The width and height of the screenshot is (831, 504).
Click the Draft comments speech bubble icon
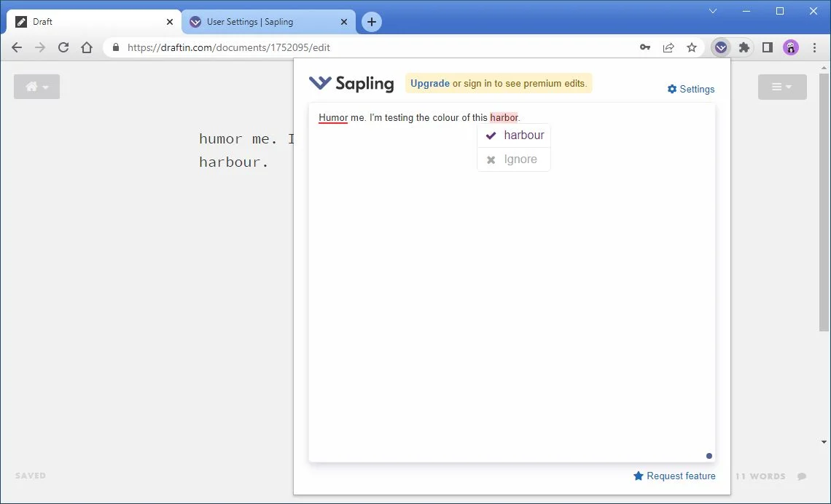point(802,476)
